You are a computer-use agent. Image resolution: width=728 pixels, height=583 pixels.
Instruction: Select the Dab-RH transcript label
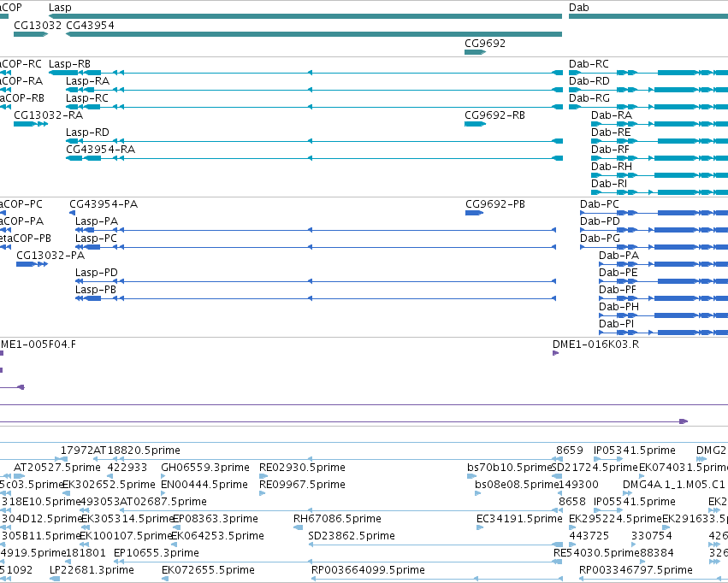612,167
